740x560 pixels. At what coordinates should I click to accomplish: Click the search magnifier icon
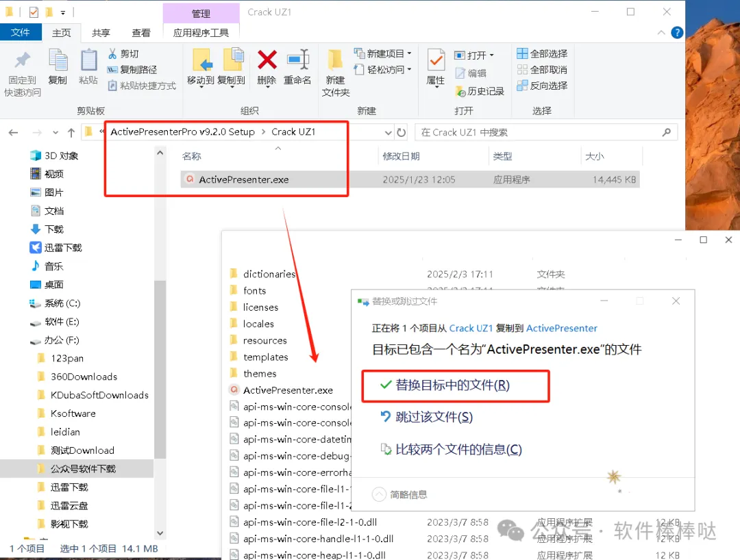[x=667, y=132]
